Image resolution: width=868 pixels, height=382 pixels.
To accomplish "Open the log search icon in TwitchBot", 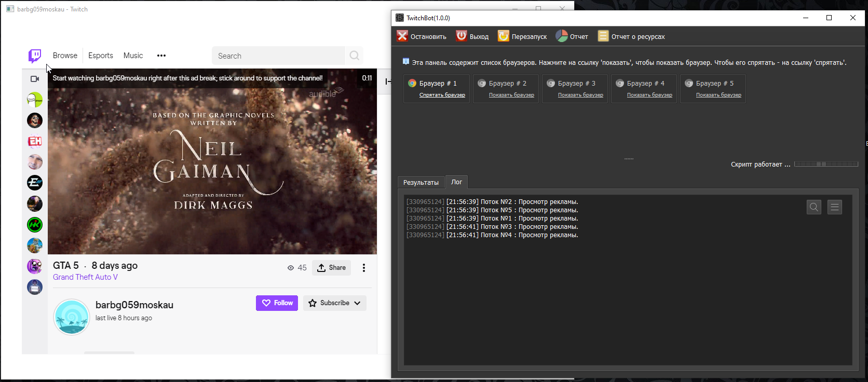I will click(x=813, y=207).
